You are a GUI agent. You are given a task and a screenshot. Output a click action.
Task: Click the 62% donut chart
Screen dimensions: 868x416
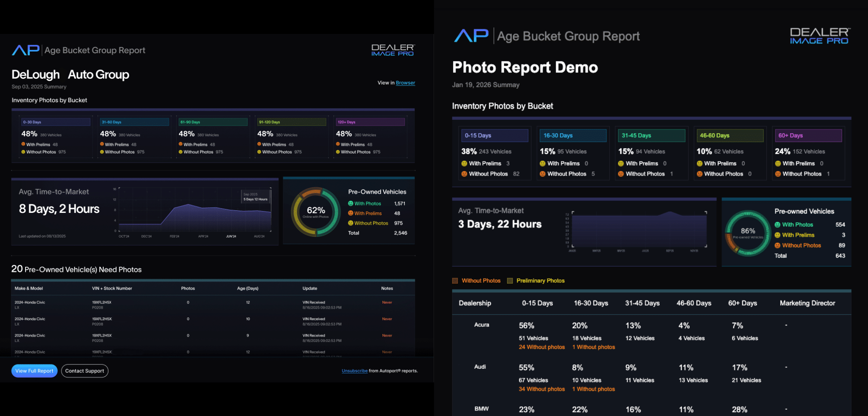(316, 212)
